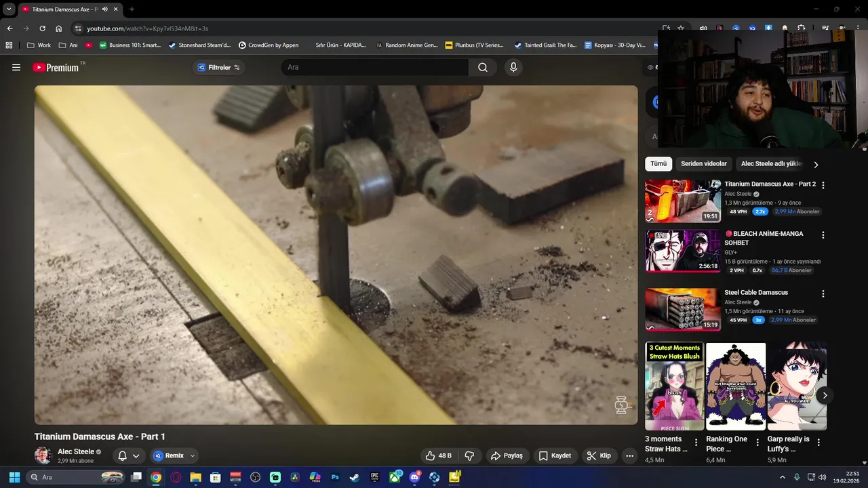Expand the Remix dropdown arrow

click(193, 455)
